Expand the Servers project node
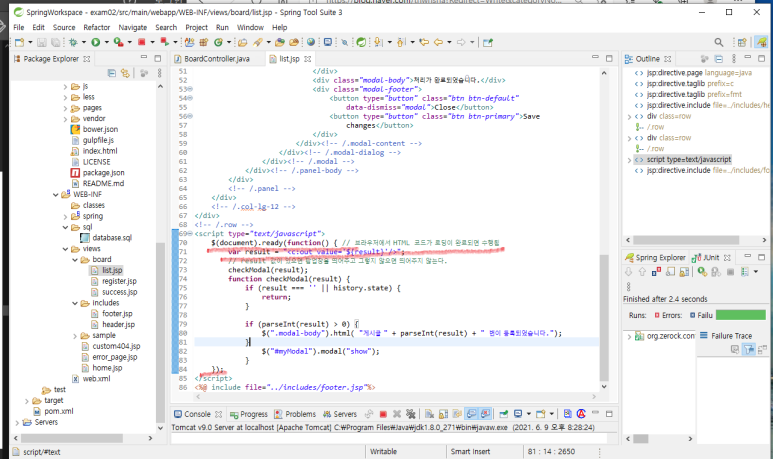This screenshot has height=459, width=773. pos(17,423)
